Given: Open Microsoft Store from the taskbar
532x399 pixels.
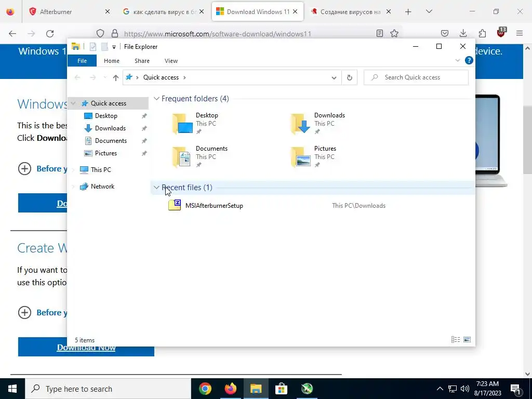Looking at the screenshot, I should click(x=281, y=389).
